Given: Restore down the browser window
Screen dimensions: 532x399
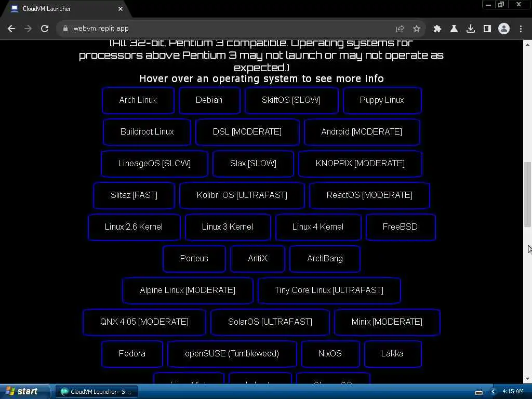Looking at the screenshot, I should tap(501, 4).
